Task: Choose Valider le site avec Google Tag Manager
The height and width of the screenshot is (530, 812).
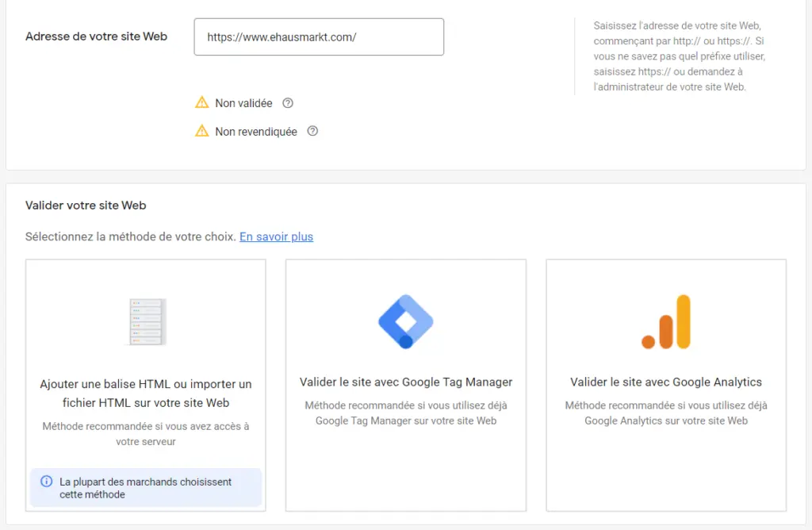Action: [405, 385]
